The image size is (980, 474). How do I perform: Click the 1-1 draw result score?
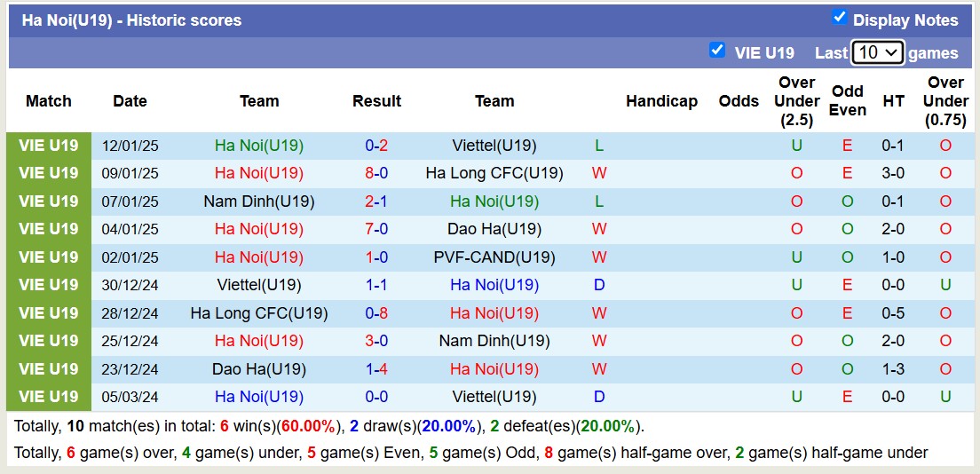(x=376, y=285)
